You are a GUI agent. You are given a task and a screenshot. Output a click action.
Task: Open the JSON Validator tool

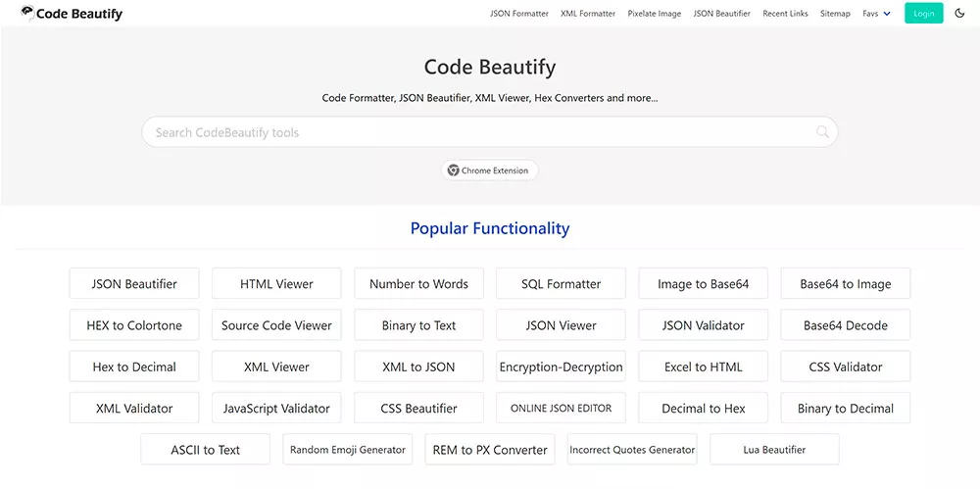point(703,324)
